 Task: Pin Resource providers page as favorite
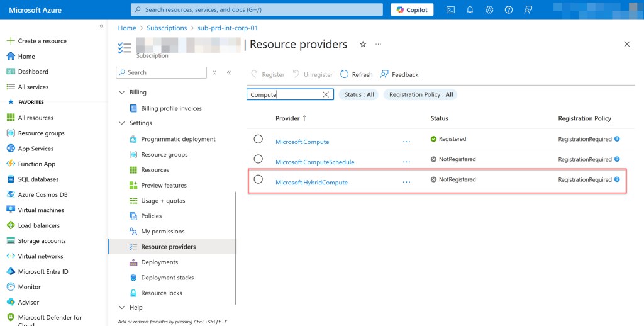[362, 45]
